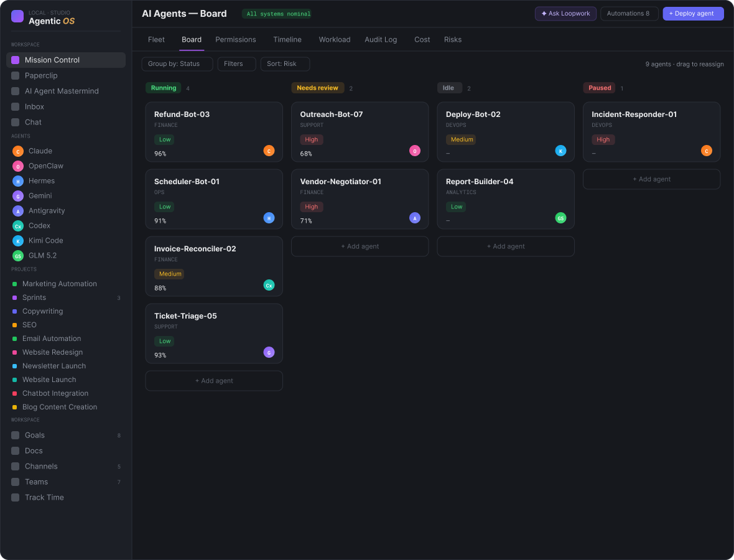734x560 pixels.
Task: Click the Paused column label
Action: [600, 88]
